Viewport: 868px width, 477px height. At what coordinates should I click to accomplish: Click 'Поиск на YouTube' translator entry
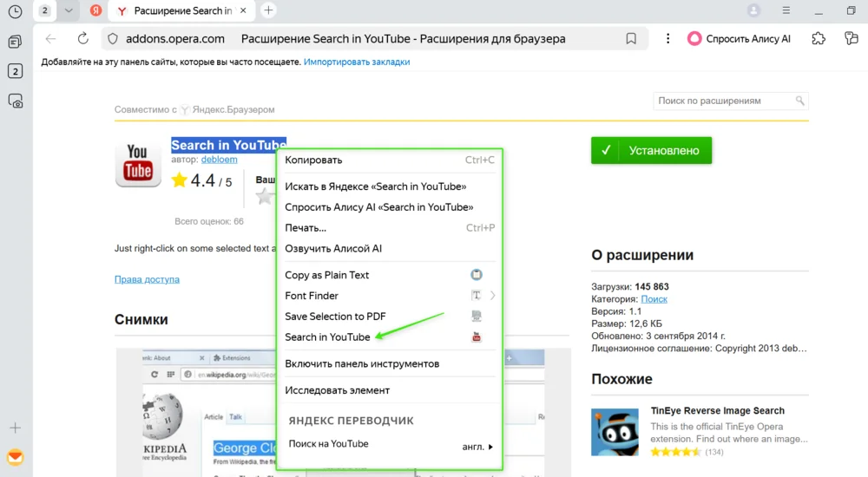tap(328, 444)
